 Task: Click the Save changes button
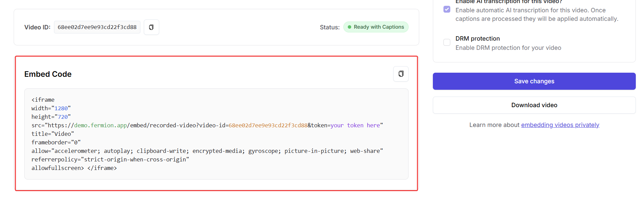[534, 81]
